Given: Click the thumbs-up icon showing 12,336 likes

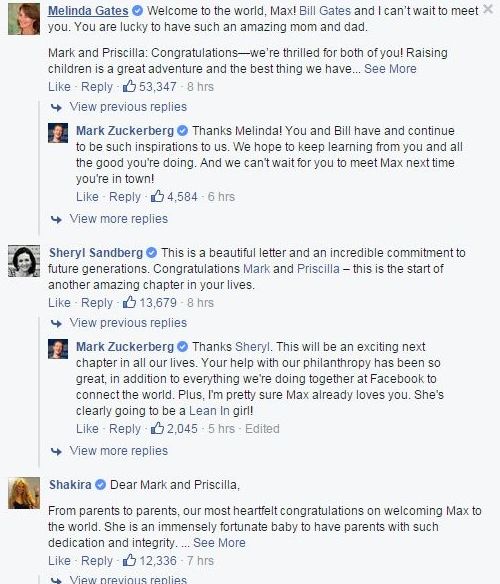Looking at the screenshot, I should [129, 560].
